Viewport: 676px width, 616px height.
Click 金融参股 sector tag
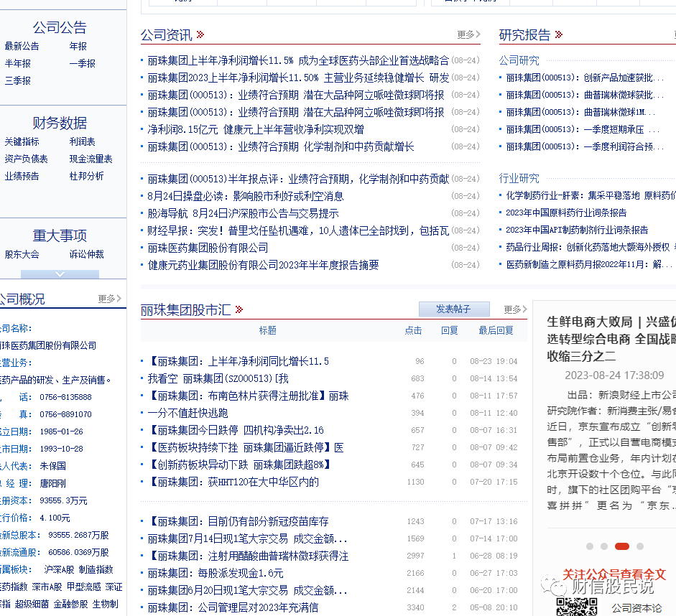click(70, 604)
